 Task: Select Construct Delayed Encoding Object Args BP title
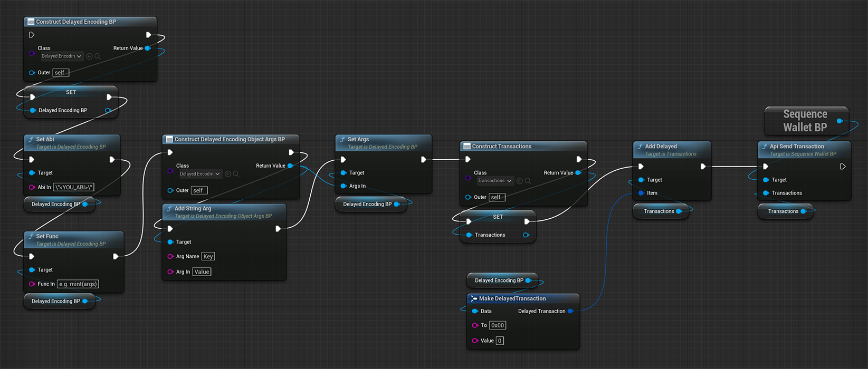230,139
